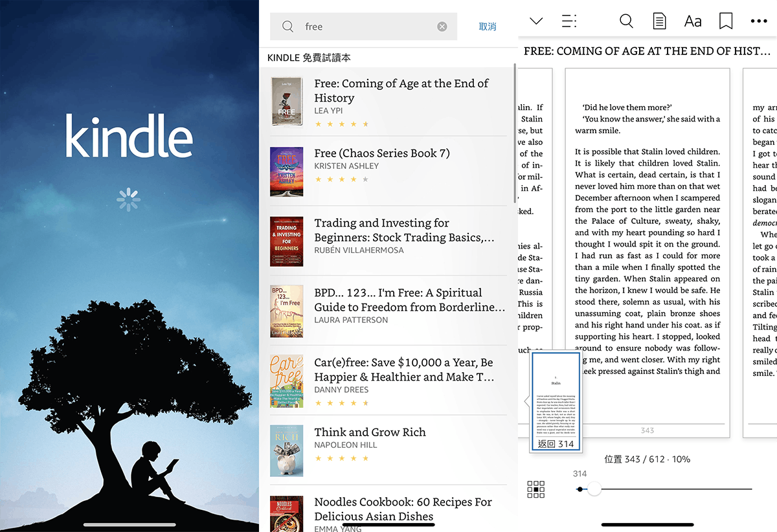The width and height of the screenshot is (777, 532).
Task: Click the reading position slider knob
Action: coord(594,489)
